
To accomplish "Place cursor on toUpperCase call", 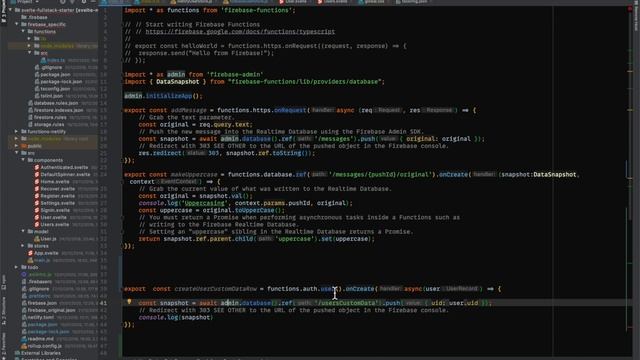I will pos(254,210).
